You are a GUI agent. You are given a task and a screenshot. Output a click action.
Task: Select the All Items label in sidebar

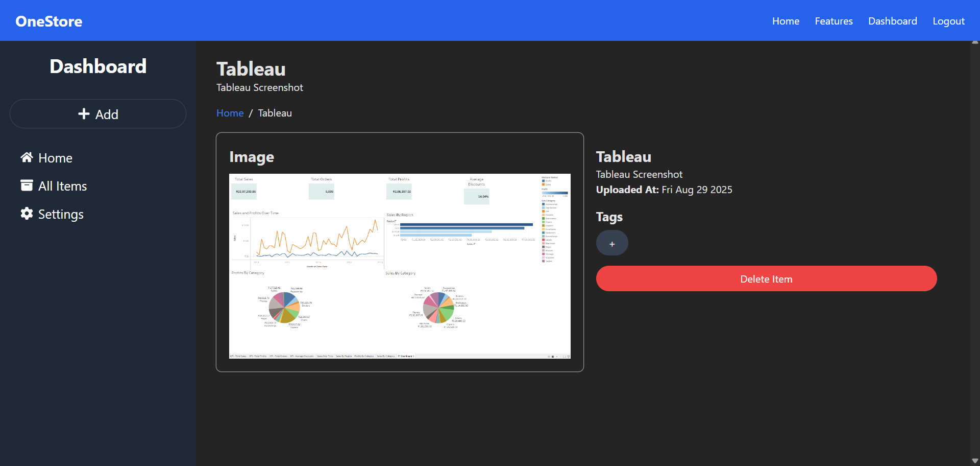(62, 186)
